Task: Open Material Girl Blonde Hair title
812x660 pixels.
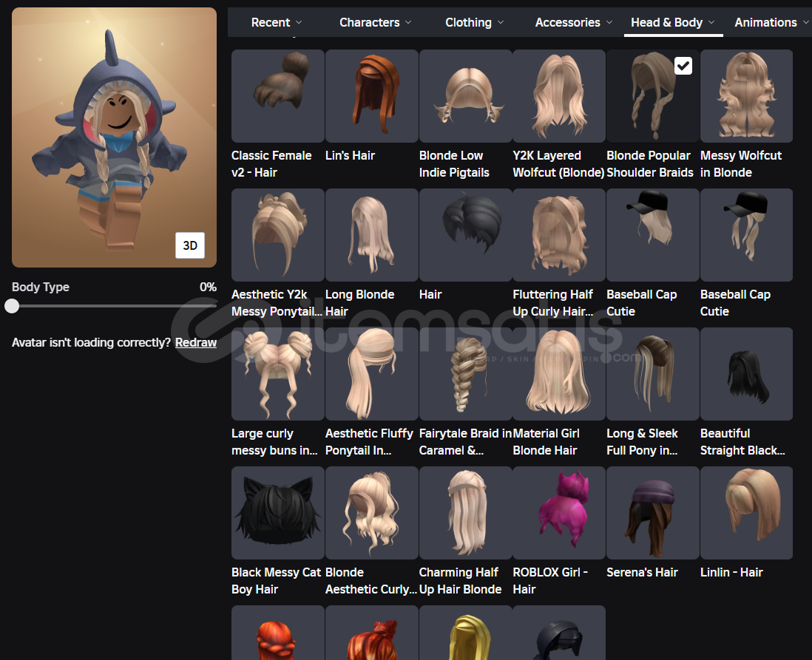Action: (x=547, y=441)
